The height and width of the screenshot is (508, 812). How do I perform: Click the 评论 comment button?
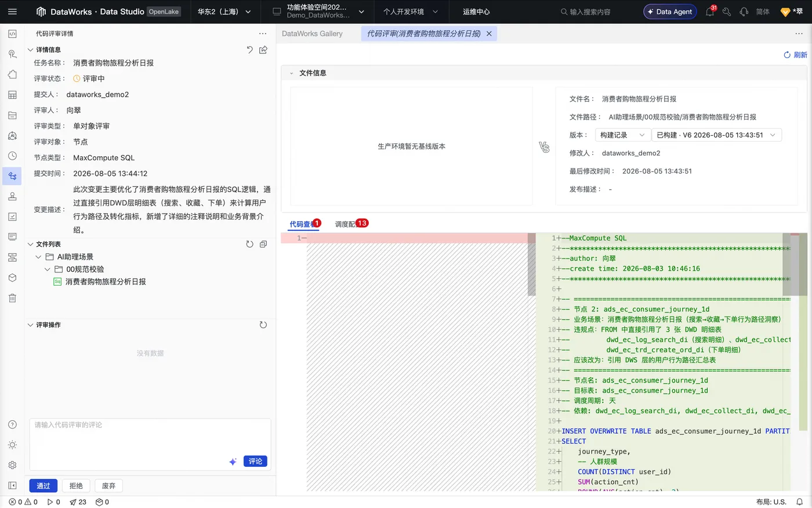[255, 462]
